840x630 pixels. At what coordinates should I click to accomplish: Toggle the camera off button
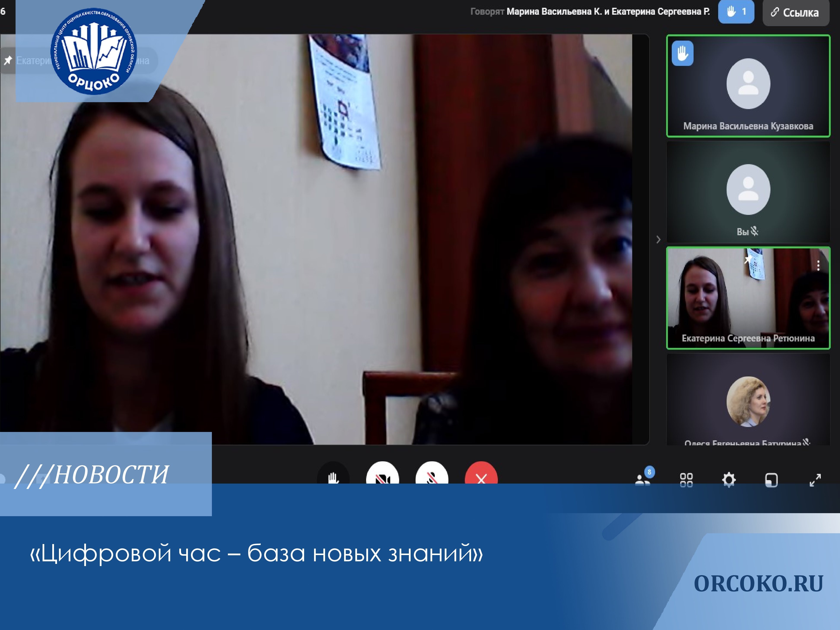tap(382, 475)
